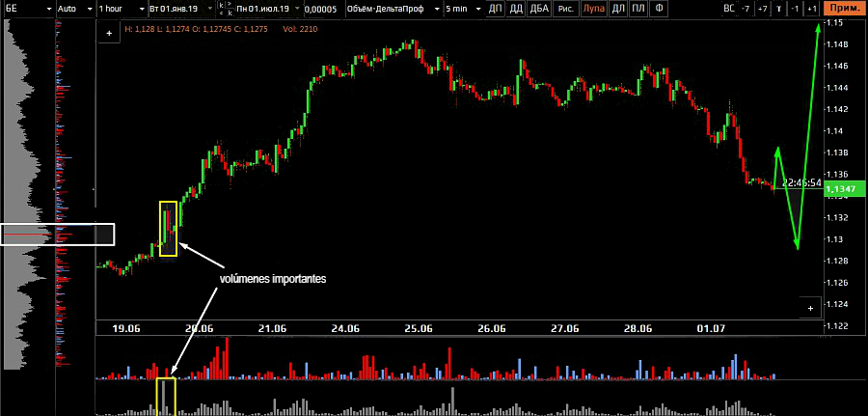Toggle the Лупа magnifier mode
Screen dimensions: 868x416
tap(593, 9)
